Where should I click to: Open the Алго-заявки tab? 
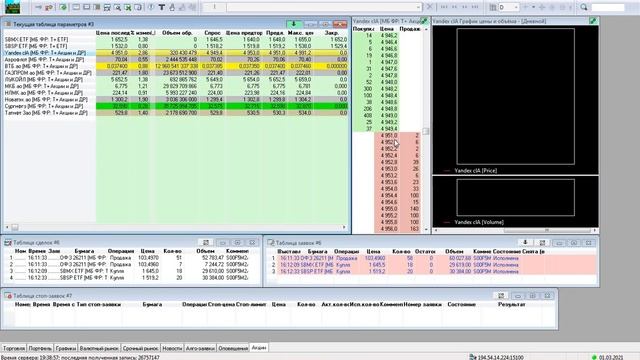(200, 348)
